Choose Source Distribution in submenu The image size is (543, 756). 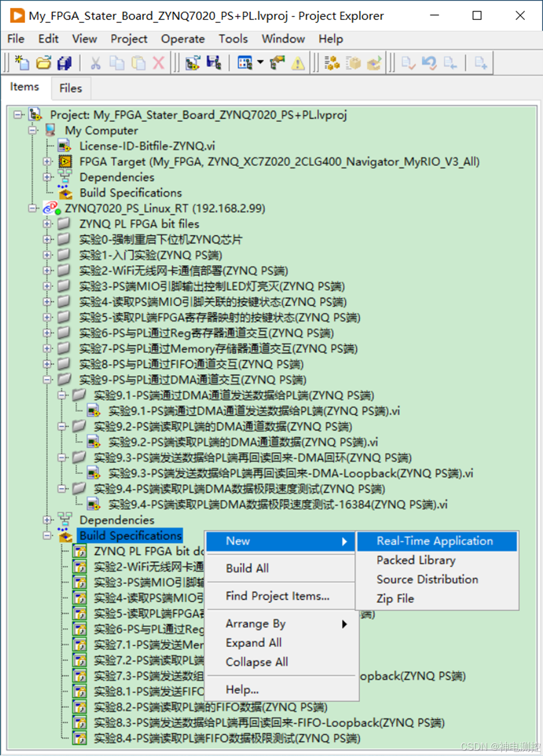[x=437, y=579]
